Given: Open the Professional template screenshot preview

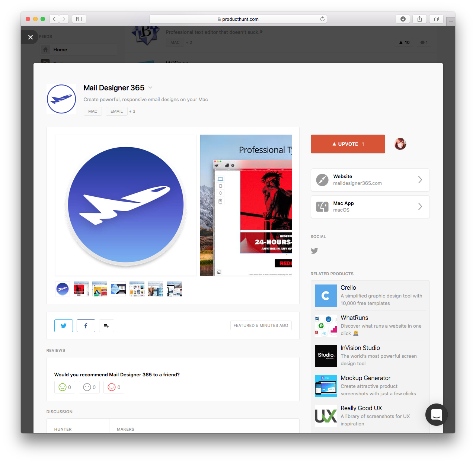Looking at the screenshot, I should point(246,205).
